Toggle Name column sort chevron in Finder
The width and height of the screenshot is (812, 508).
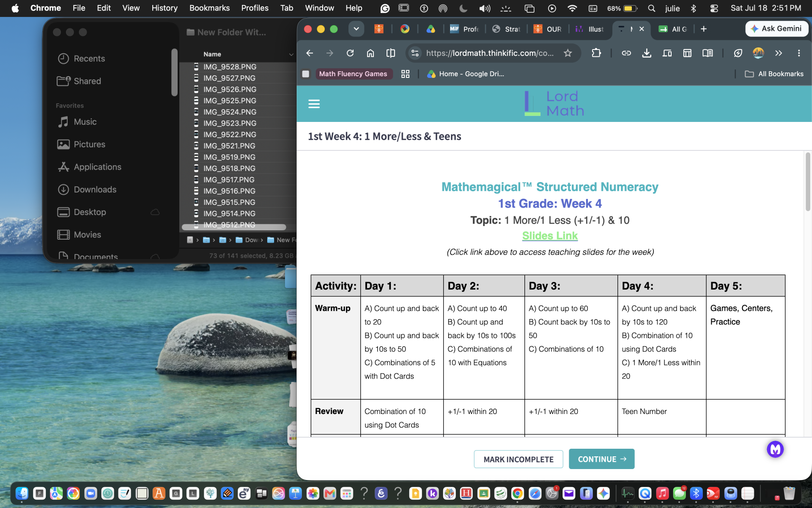tap(291, 54)
